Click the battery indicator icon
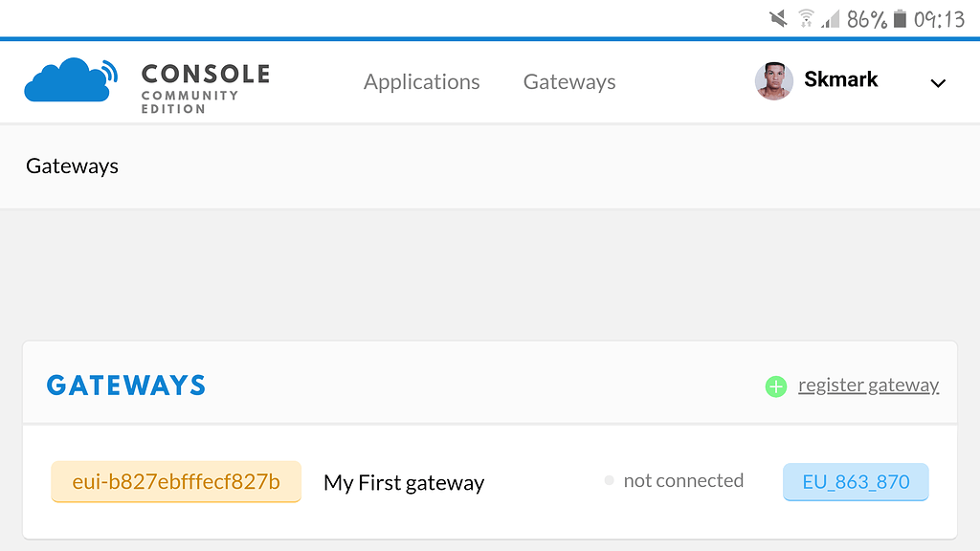The image size is (980, 551). [x=901, y=17]
